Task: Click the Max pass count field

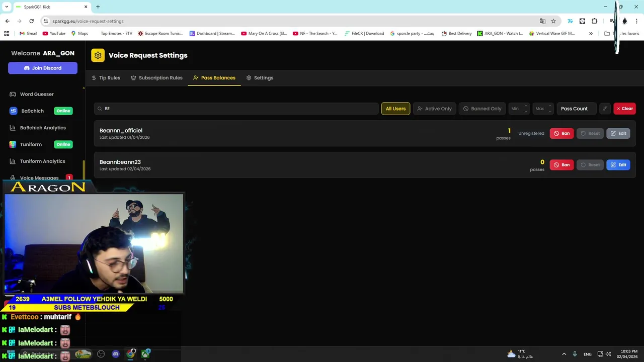Action: pyautogui.click(x=543, y=109)
